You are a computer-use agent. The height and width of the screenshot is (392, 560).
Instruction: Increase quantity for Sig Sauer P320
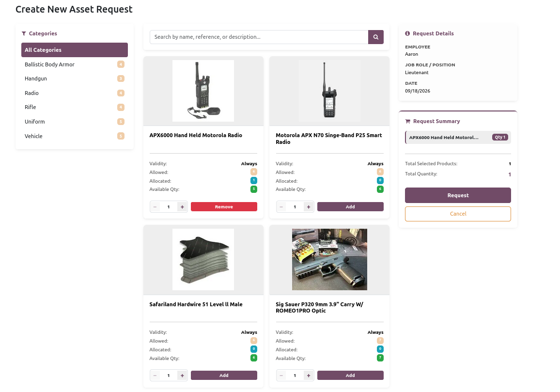pyautogui.click(x=309, y=376)
